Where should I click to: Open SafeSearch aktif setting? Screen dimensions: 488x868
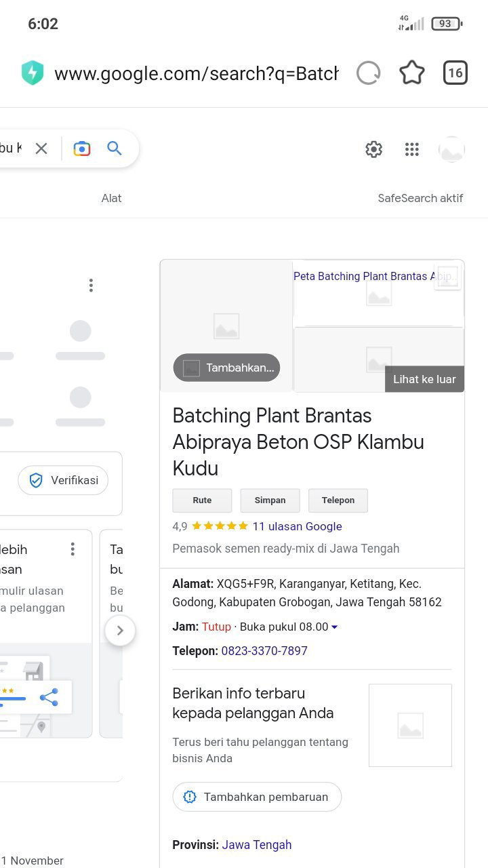coord(420,198)
